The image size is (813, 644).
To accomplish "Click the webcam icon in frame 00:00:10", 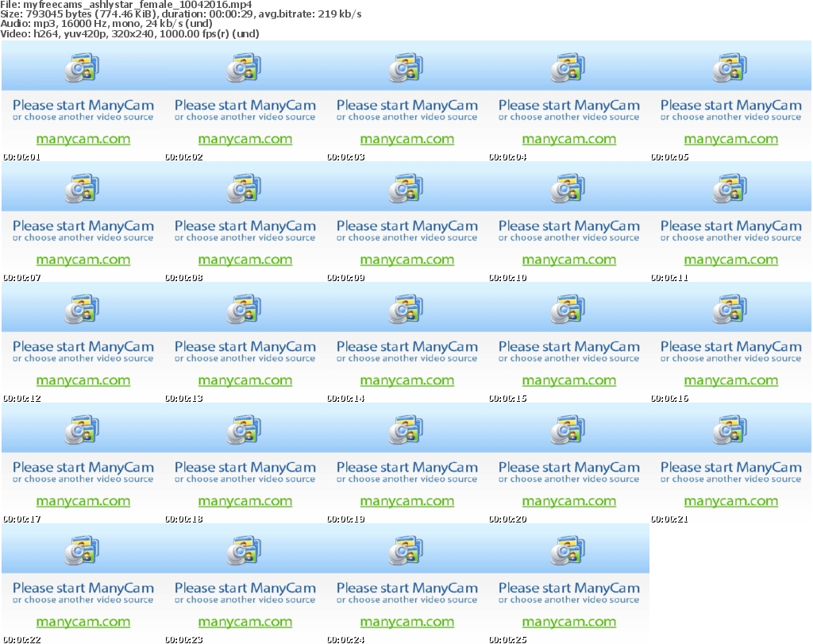I will 568,188.
